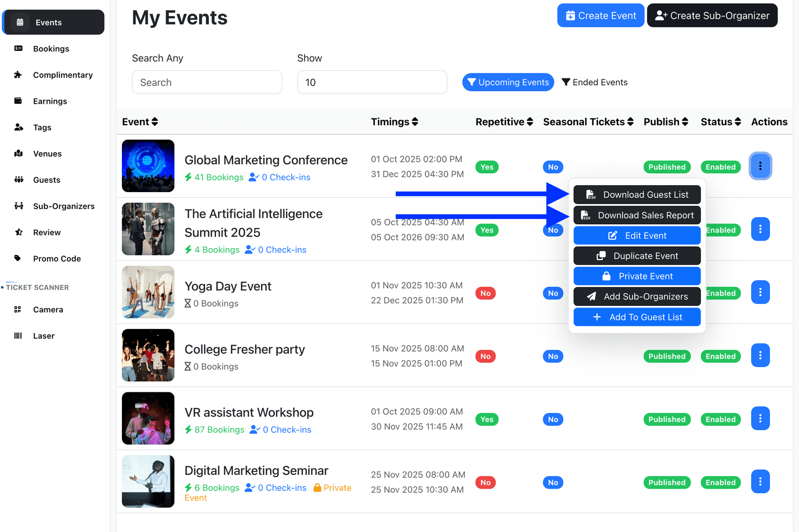Open the Bookings sidebar icon
The width and height of the screenshot is (799, 532).
point(18,48)
